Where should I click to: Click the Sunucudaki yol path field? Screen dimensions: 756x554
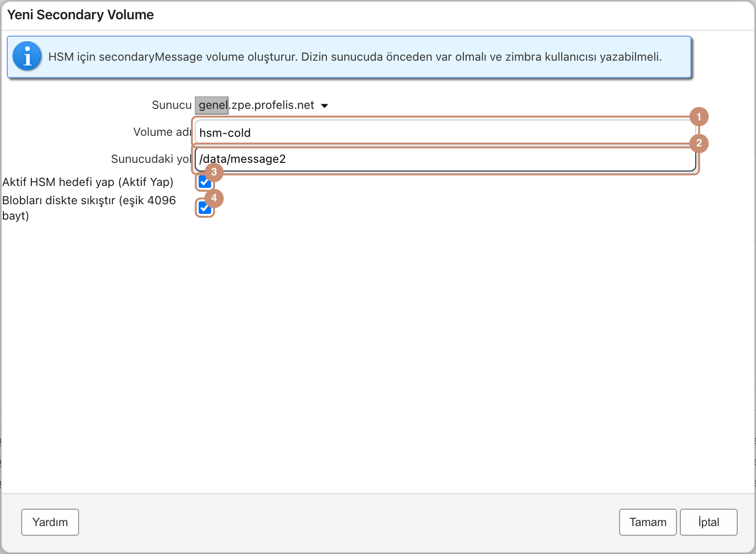(x=445, y=159)
